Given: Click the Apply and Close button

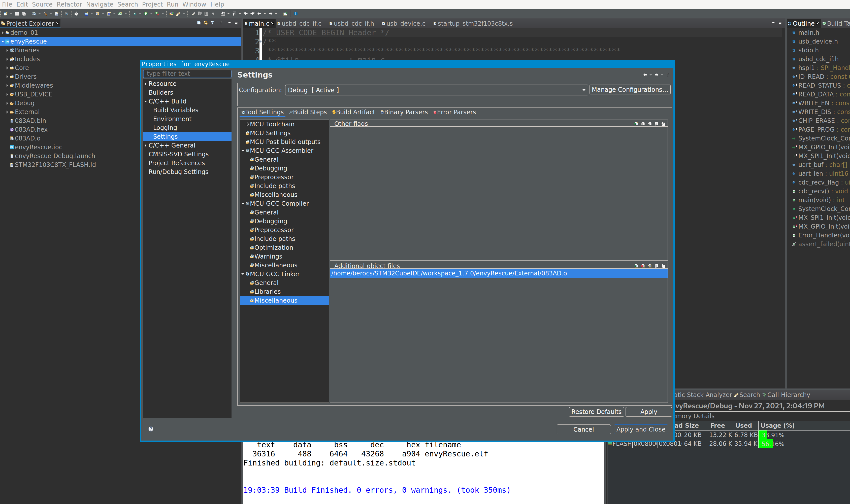Looking at the screenshot, I should pos(640,429).
